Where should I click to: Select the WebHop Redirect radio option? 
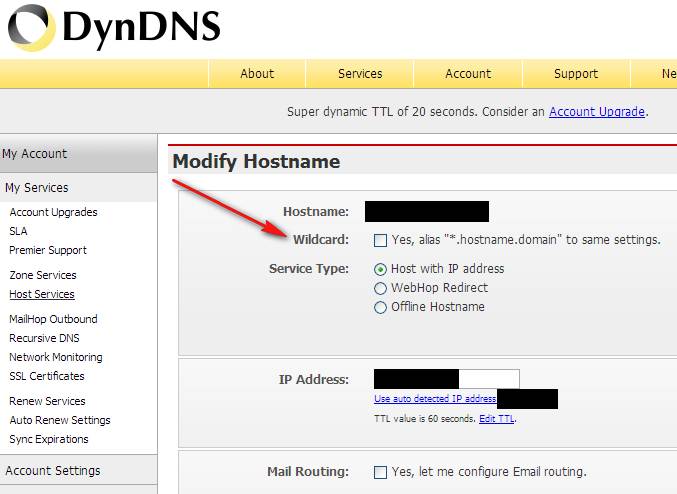click(380, 288)
